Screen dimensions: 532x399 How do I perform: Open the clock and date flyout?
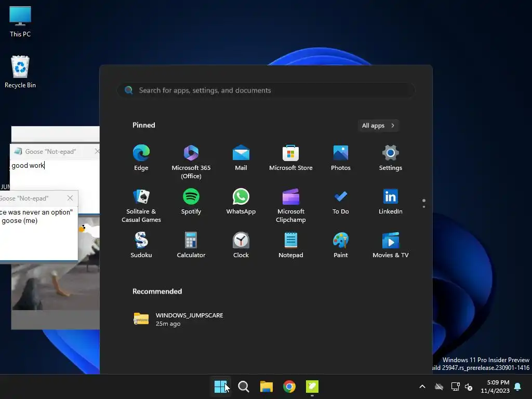click(x=495, y=387)
